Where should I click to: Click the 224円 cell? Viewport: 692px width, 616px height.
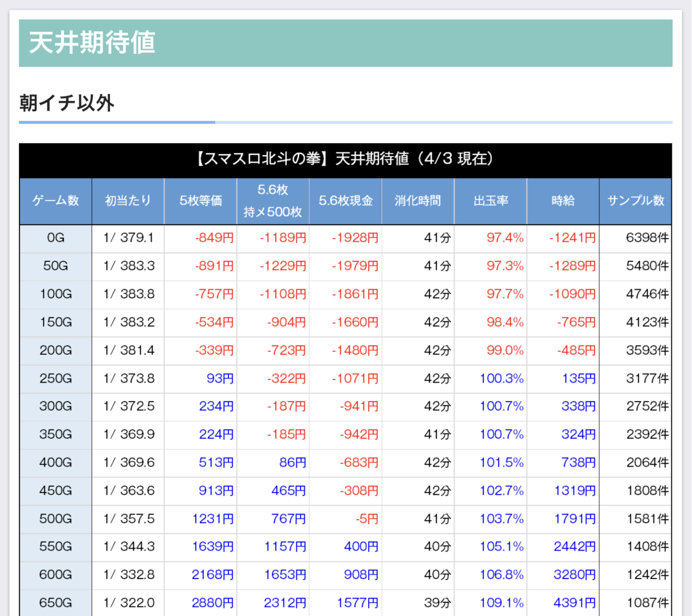[x=201, y=435]
